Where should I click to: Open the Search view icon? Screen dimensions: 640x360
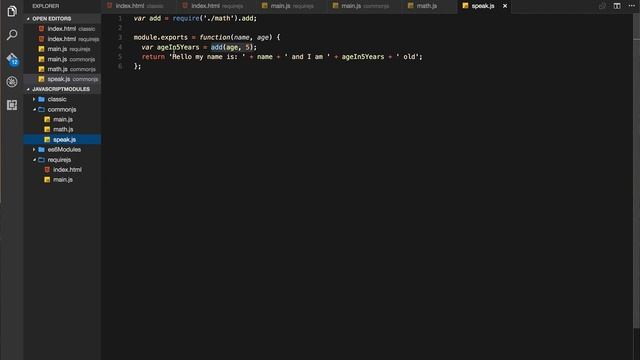pos(12,35)
